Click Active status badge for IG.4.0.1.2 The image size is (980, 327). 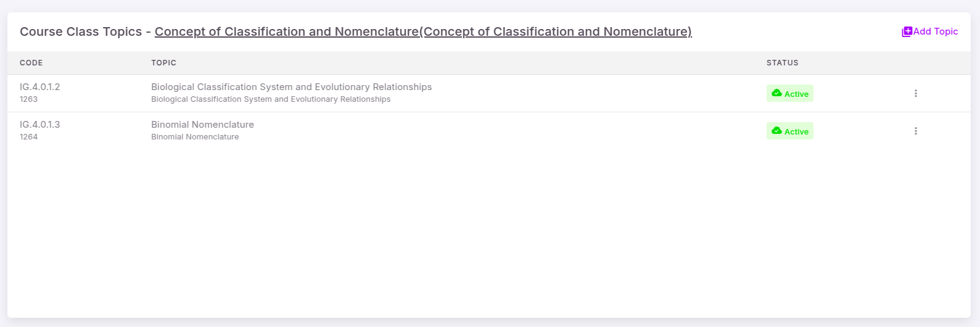coord(790,93)
